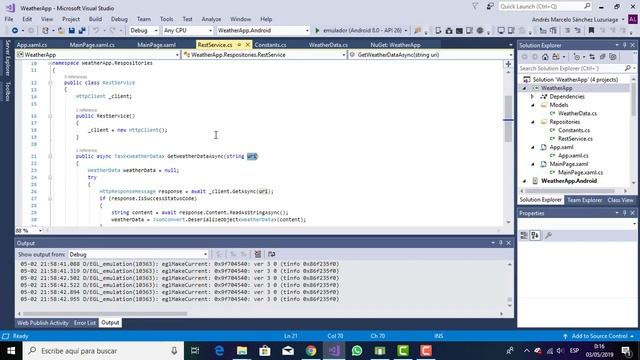Select the WeatherApp.Android project node
The image size is (640, 360).
point(569,181)
